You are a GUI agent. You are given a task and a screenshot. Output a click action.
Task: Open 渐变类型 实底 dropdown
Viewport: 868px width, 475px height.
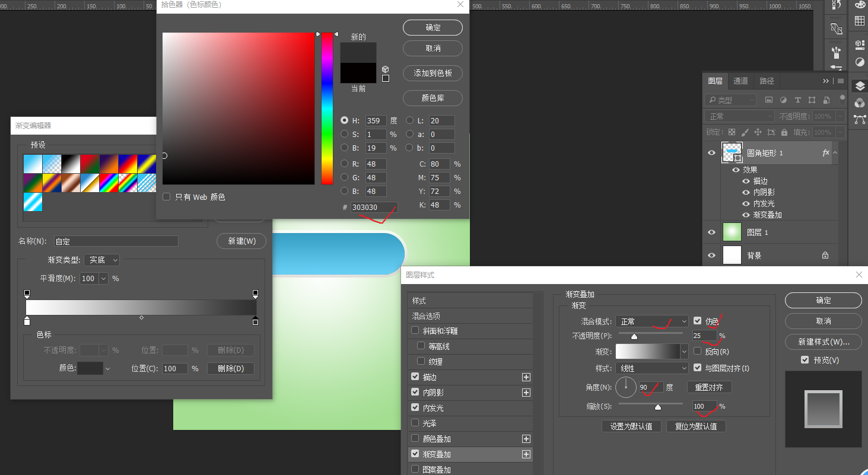coord(102,260)
